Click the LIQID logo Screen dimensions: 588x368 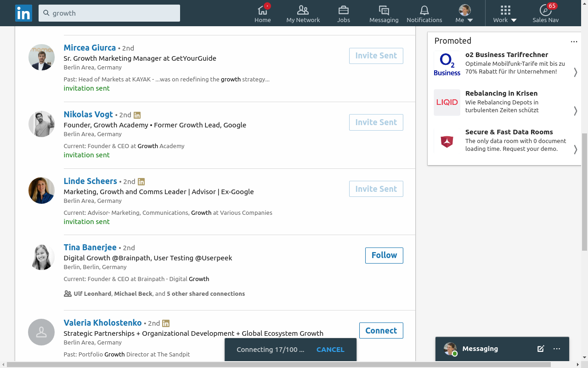click(x=447, y=102)
